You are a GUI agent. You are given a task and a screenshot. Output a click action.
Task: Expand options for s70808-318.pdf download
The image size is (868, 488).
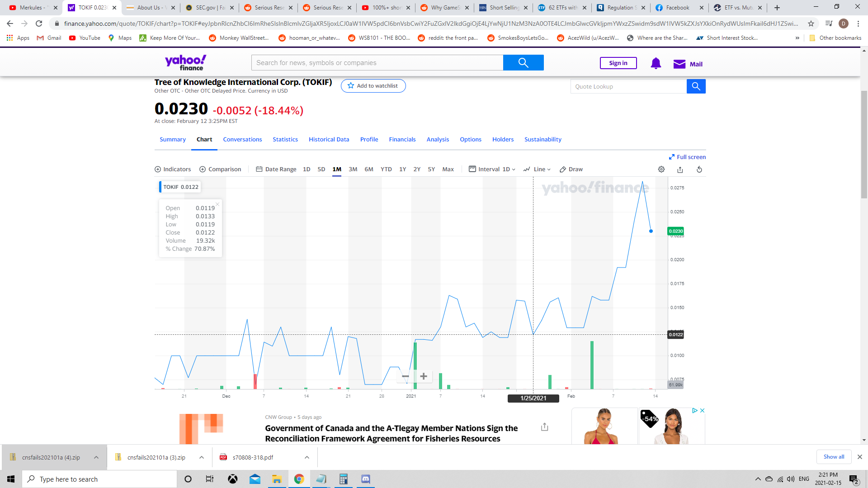pyautogui.click(x=307, y=457)
